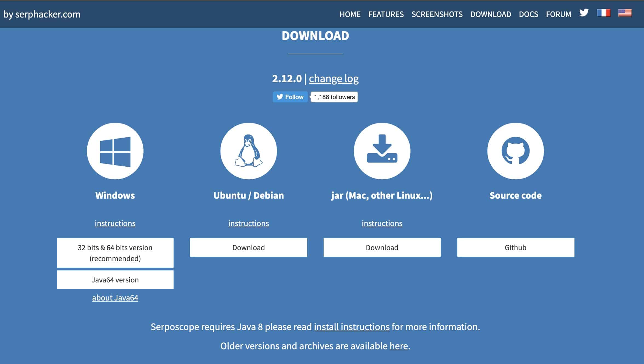This screenshot has width=644, height=364.
Task: Click the by serphacker.com brand link
Action: click(x=42, y=14)
